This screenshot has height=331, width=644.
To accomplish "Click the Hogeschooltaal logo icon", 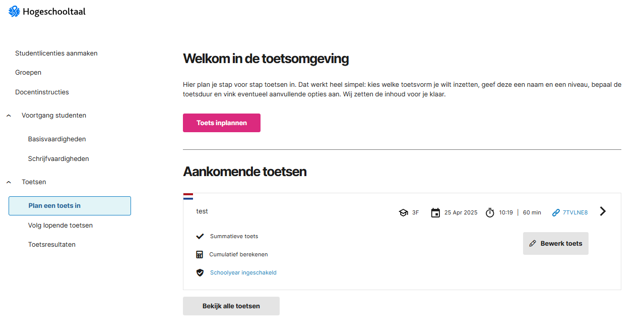I will pyautogui.click(x=14, y=11).
